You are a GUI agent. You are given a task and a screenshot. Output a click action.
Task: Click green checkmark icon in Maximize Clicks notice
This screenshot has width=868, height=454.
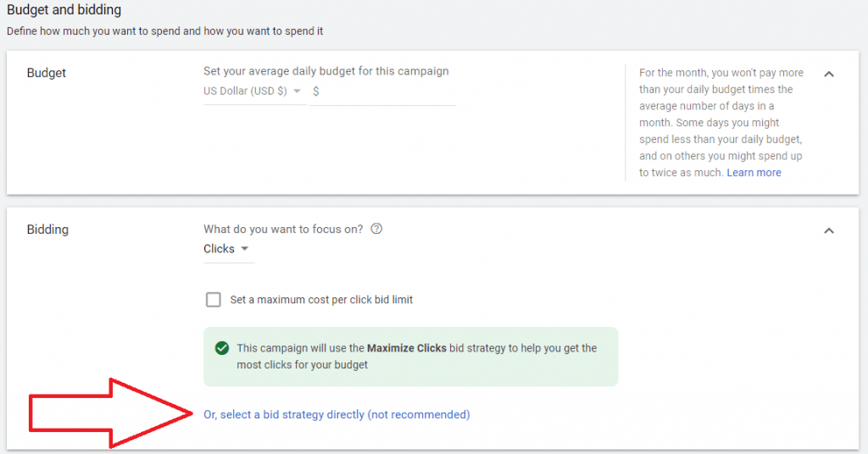pyautogui.click(x=222, y=348)
